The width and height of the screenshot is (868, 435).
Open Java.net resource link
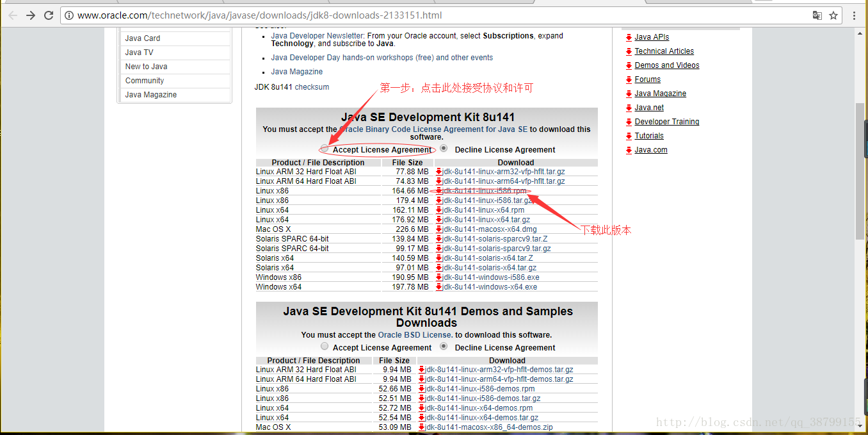[649, 108]
